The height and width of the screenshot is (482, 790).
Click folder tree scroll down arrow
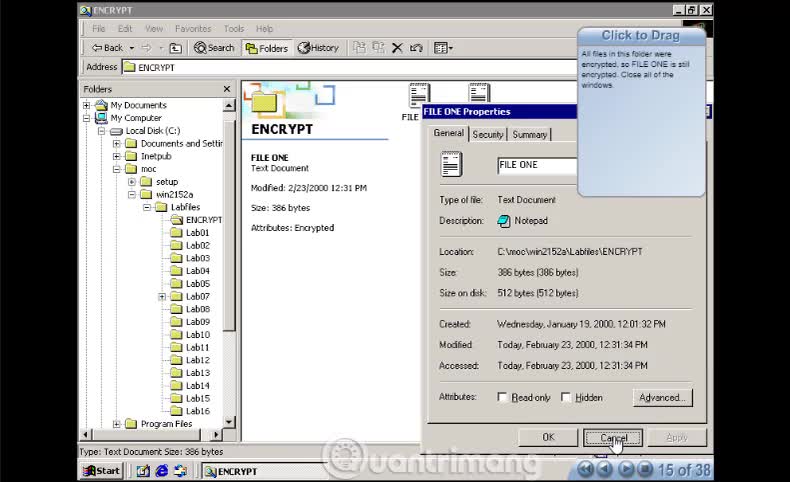[229, 422]
